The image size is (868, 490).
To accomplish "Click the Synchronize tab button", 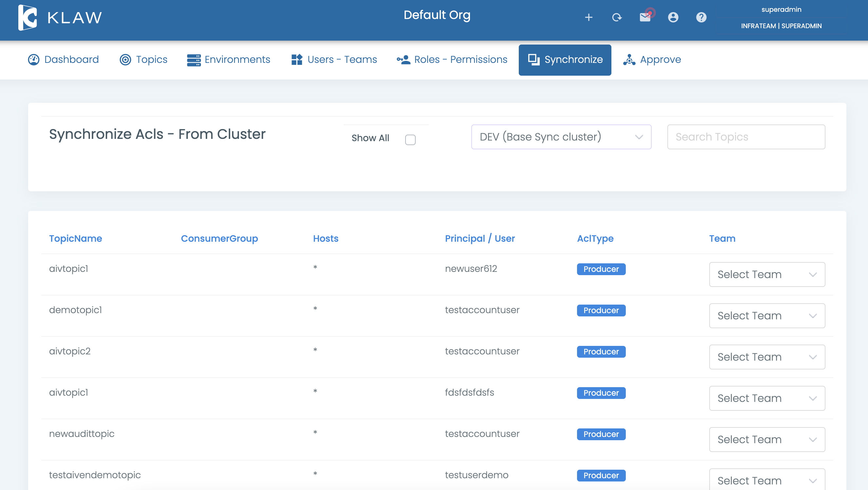I will [565, 60].
